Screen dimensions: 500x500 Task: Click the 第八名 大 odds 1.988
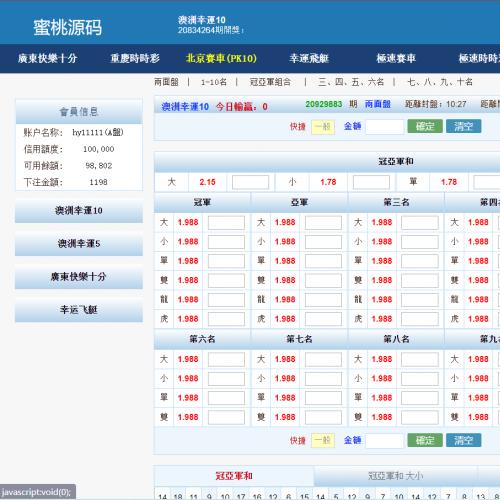[x=382, y=359]
